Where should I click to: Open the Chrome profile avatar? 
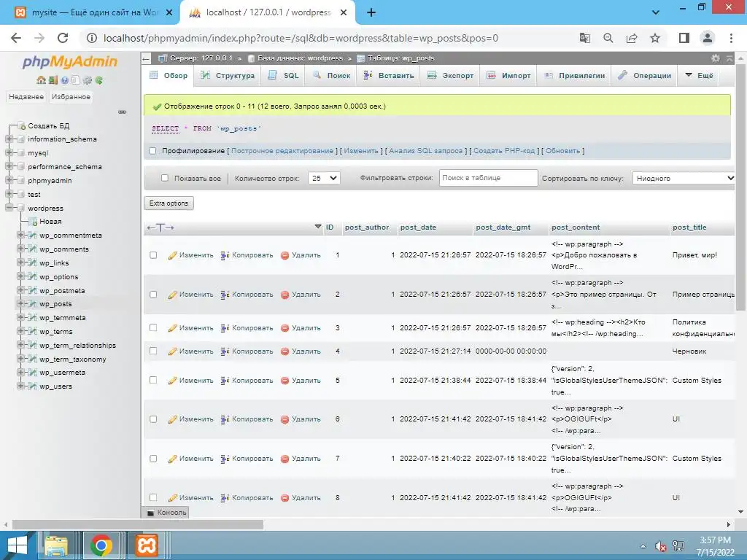pyautogui.click(x=708, y=38)
